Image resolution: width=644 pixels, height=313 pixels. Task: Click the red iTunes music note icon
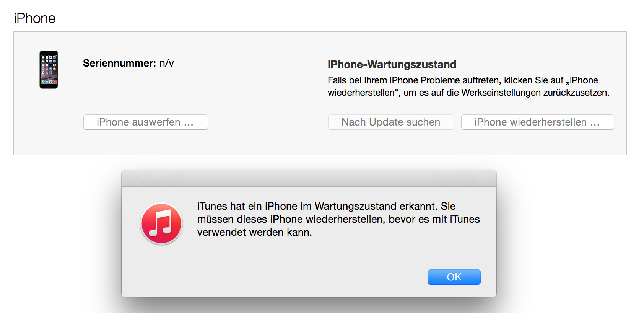[x=161, y=223]
